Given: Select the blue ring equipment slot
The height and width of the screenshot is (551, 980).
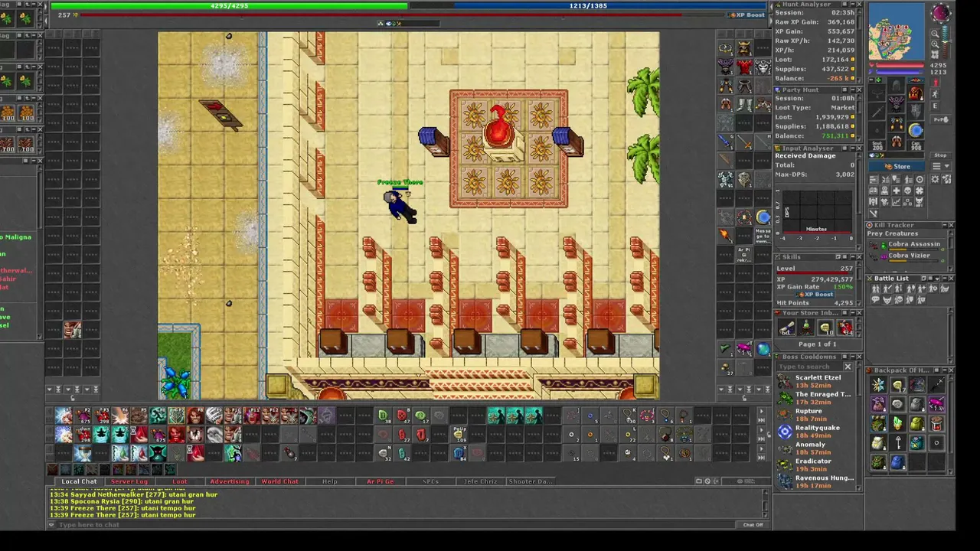Looking at the screenshot, I should pyautogui.click(x=916, y=130).
